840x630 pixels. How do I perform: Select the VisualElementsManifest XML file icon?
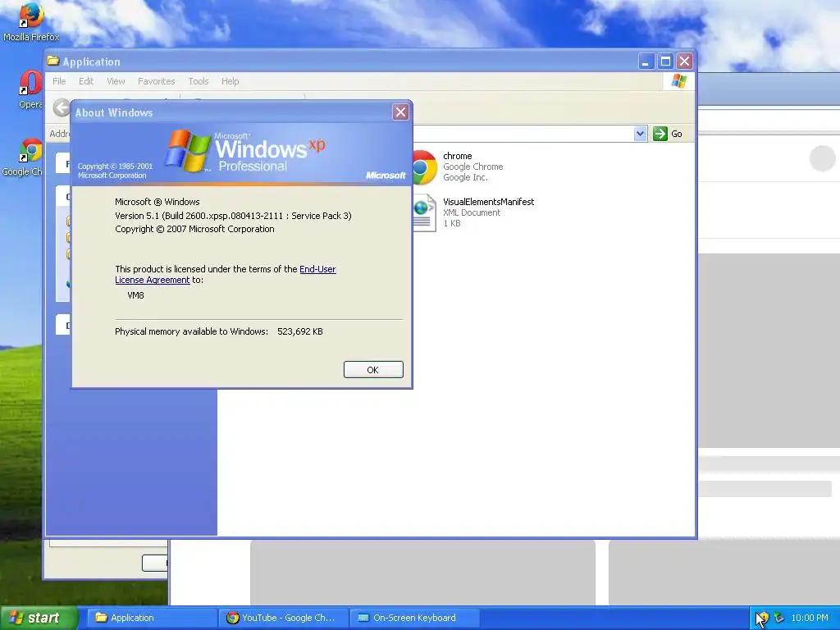pos(425,213)
